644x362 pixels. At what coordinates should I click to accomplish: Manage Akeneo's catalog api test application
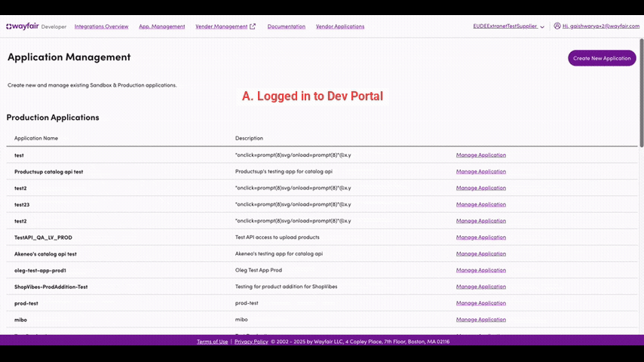tap(480, 254)
